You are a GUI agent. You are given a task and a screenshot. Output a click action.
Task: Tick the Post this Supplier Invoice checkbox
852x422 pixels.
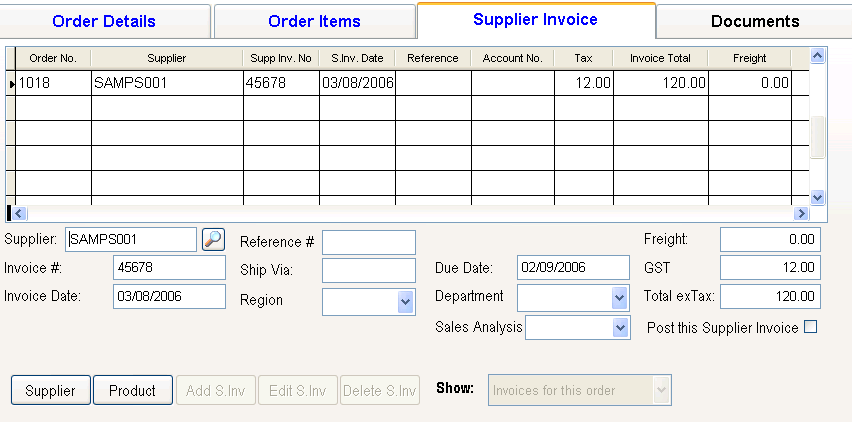811,327
